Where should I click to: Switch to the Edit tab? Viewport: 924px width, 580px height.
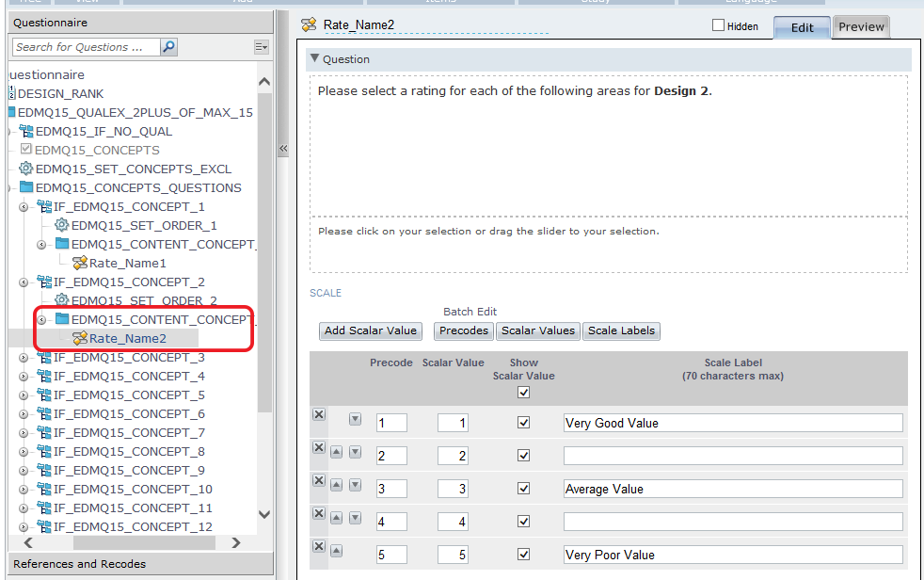pyautogui.click(x=802, y=27)
